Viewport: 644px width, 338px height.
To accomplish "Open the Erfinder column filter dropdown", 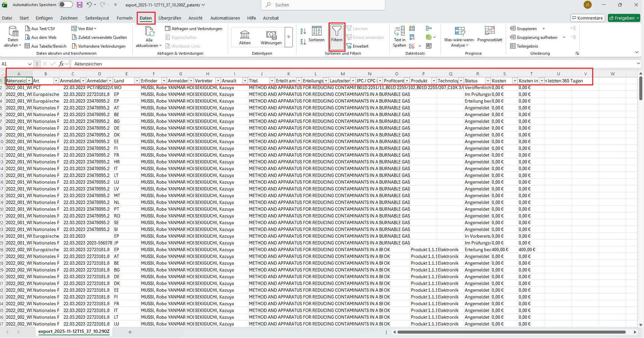I will [164, 81].
